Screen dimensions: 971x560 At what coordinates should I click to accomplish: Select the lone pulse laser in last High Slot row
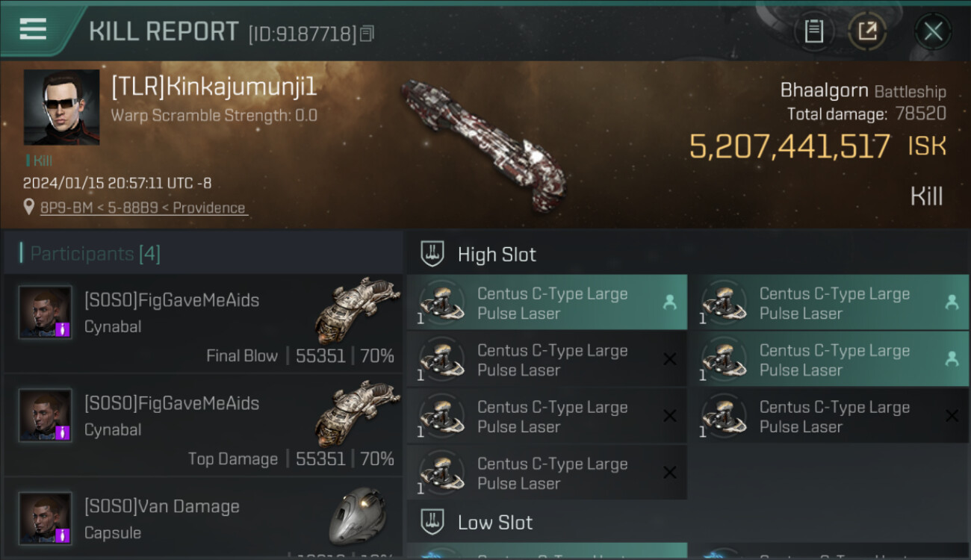tap(547, 473)
